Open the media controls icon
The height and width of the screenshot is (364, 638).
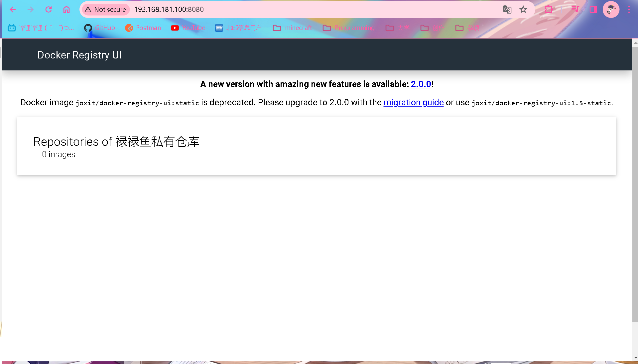coord(575,9)
